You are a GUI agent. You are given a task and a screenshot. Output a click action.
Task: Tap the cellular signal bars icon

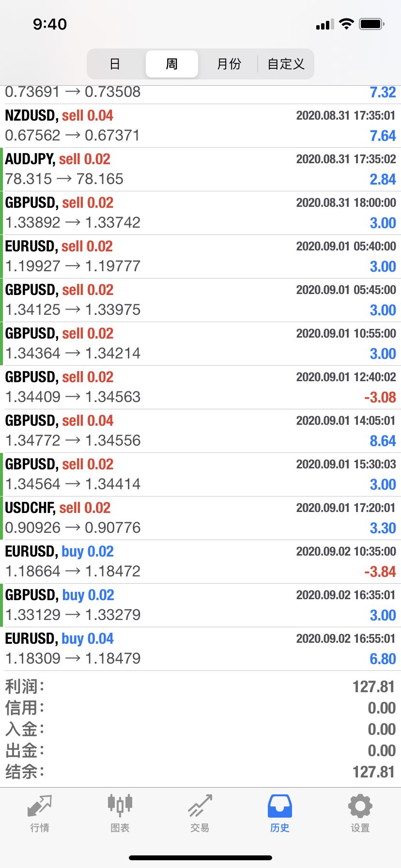(325, 24)
